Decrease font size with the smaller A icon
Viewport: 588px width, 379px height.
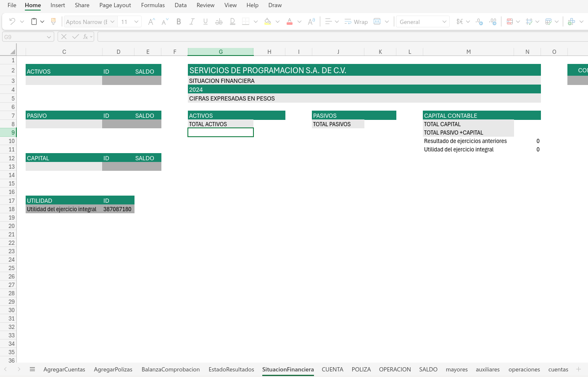pos(165,21)
